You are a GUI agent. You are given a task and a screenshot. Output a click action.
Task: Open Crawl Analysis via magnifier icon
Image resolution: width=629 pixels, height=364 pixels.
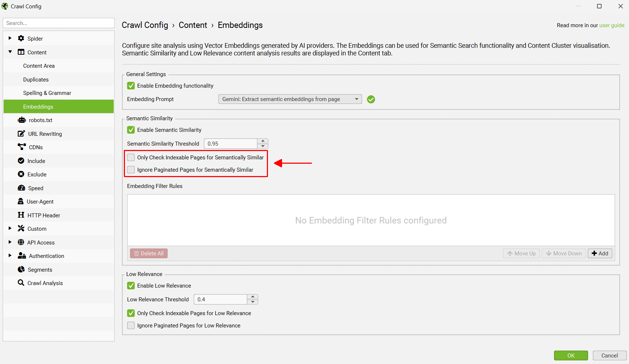coord(21,283)
